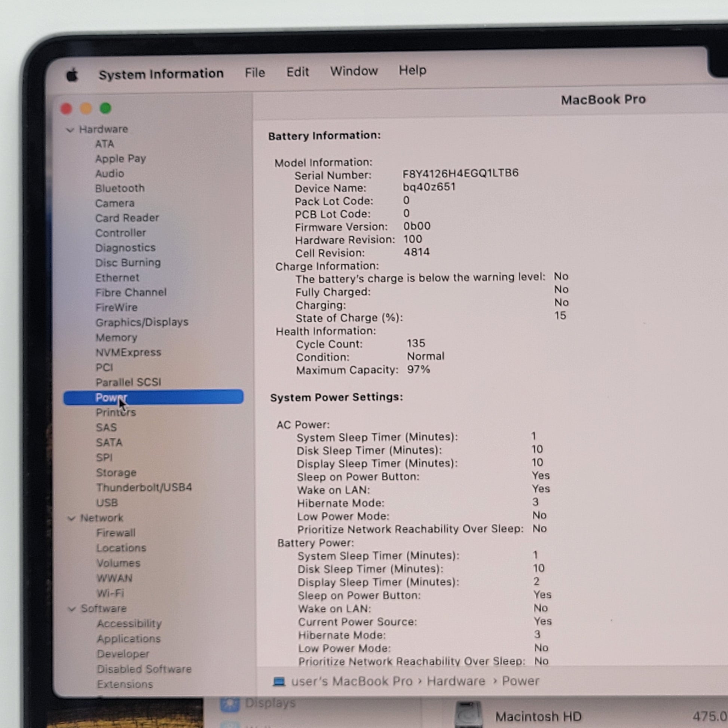Click the battery Serial Number value
Viewport: 728px width, 728px height.
pyautogui.click(x=460, y=173)
